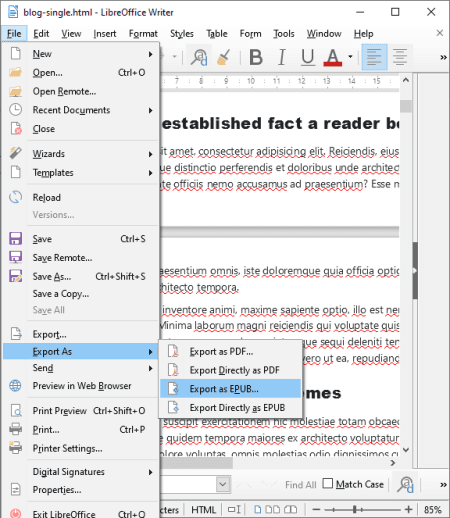The height and width of the screenshot is (518, 450).
Task: Choose Export Directly as PDF
Action: point(230,370)
